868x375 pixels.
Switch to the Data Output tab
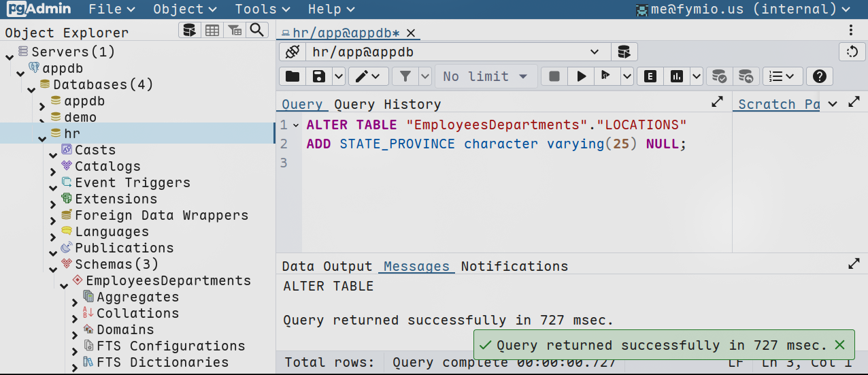pos(327,266)
